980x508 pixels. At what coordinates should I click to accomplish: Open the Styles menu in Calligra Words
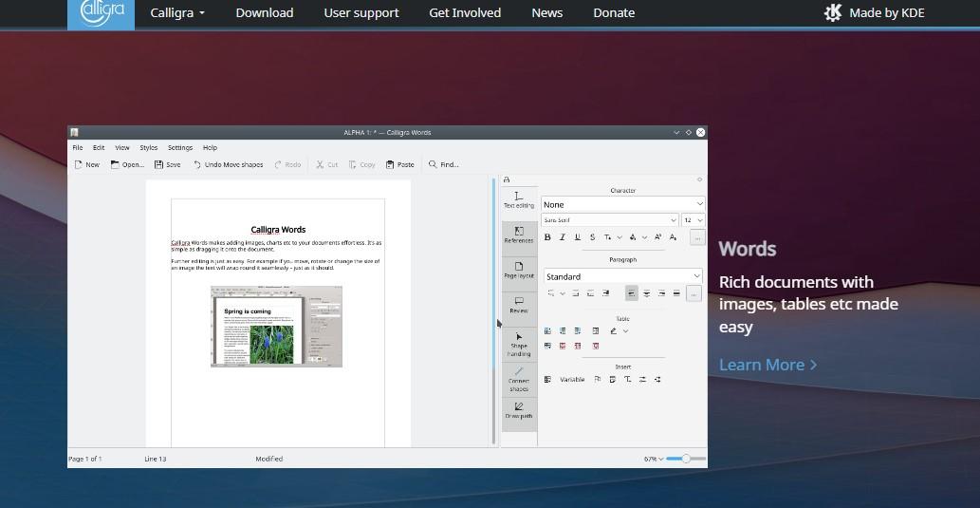[149, 147]
